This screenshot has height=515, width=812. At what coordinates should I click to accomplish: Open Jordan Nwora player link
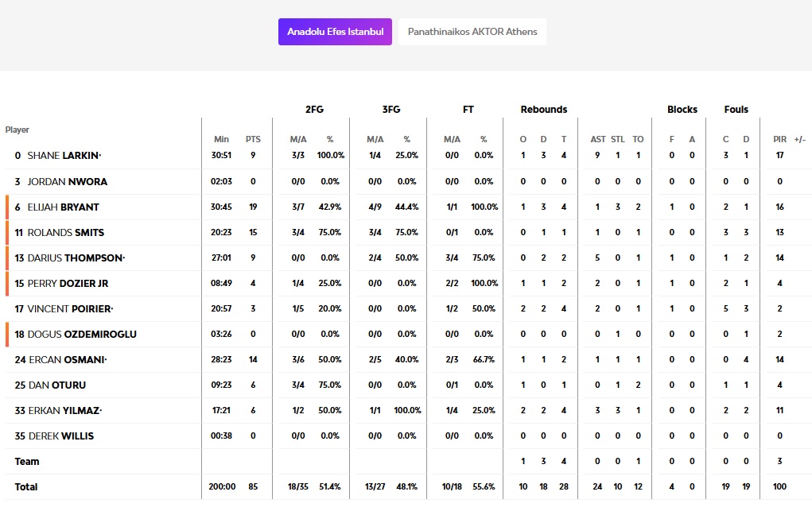pyautogui.click(x=67, y=182)
